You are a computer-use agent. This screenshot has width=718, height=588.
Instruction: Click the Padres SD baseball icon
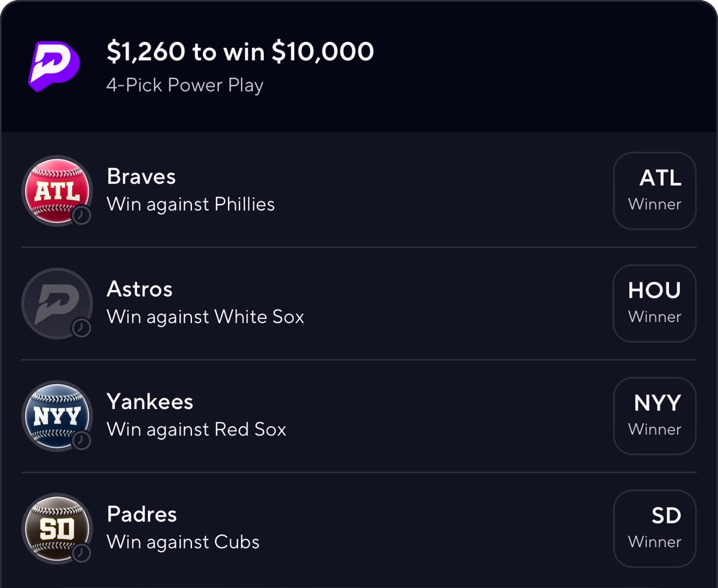(x=57, y=528)
